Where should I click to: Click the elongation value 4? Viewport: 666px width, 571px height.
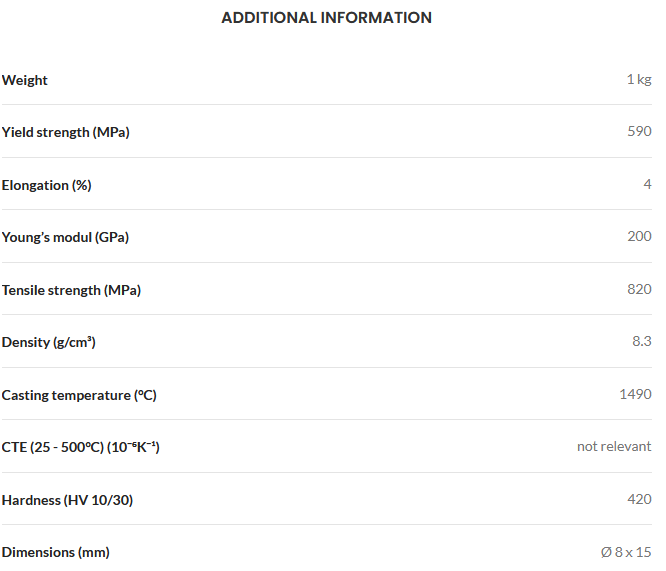tap(647, 184)
